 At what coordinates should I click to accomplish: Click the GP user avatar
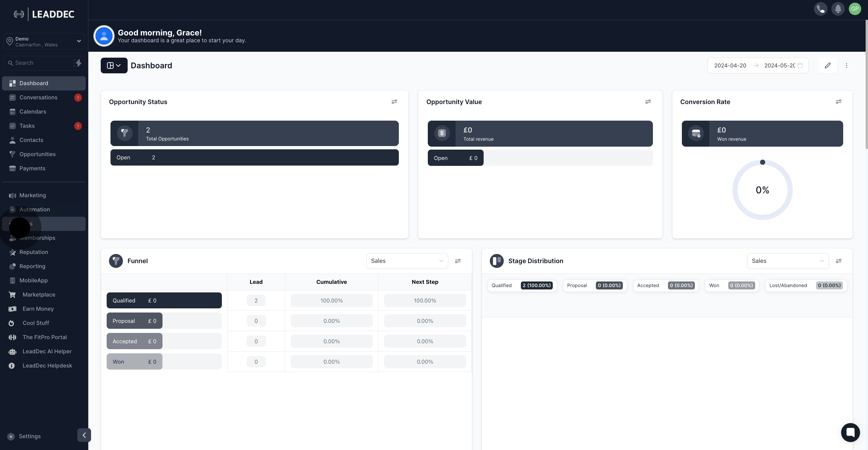click(855, 9)
